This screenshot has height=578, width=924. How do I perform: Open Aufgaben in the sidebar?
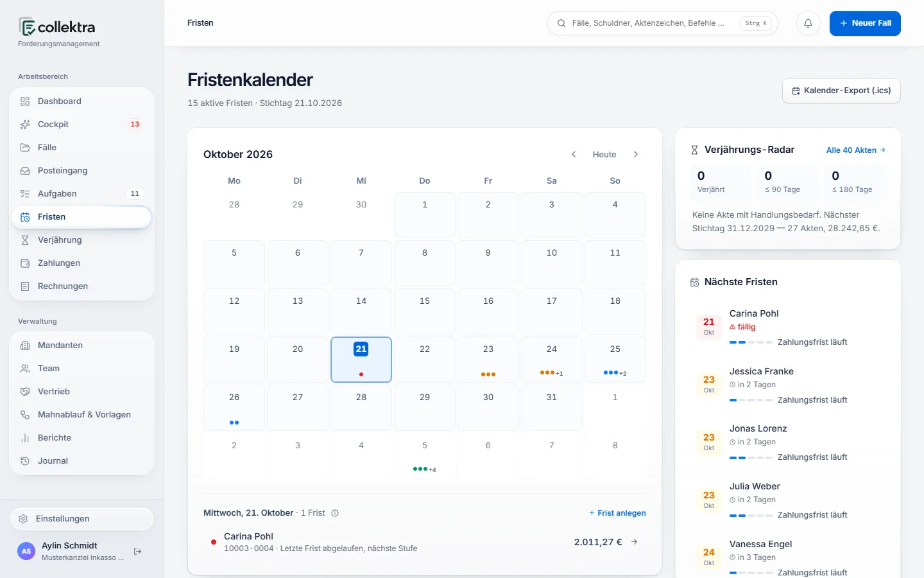click(x=82, y=193)
